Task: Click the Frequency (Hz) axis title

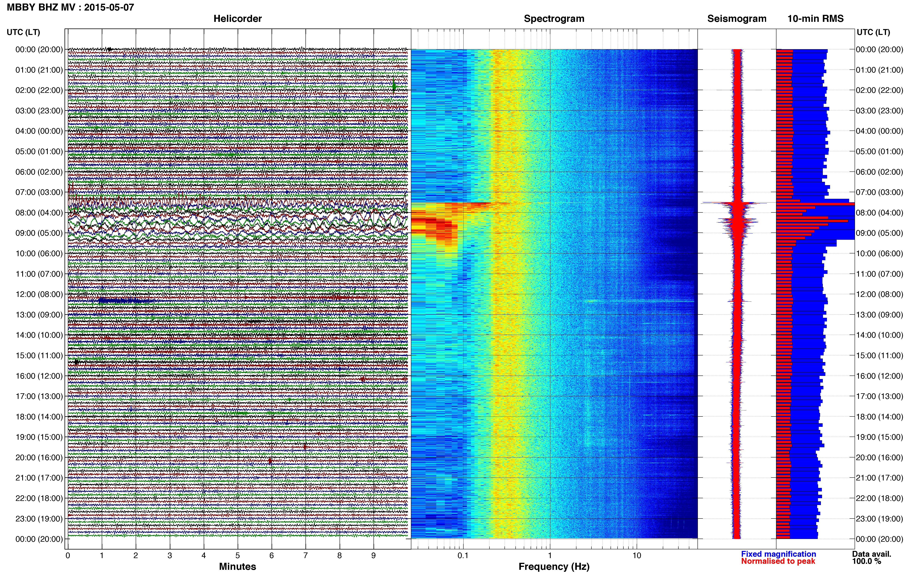Action: point(554,567)
